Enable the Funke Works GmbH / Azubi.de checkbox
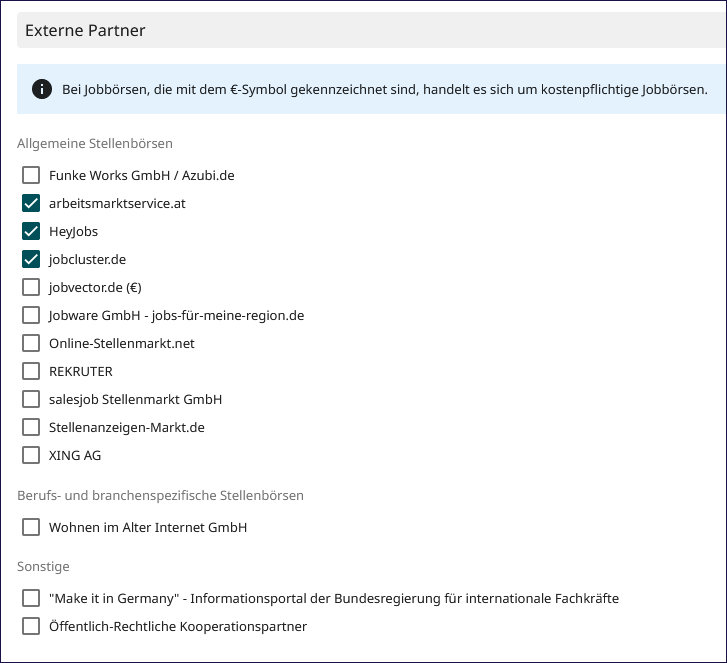 [x=31, y=175]
